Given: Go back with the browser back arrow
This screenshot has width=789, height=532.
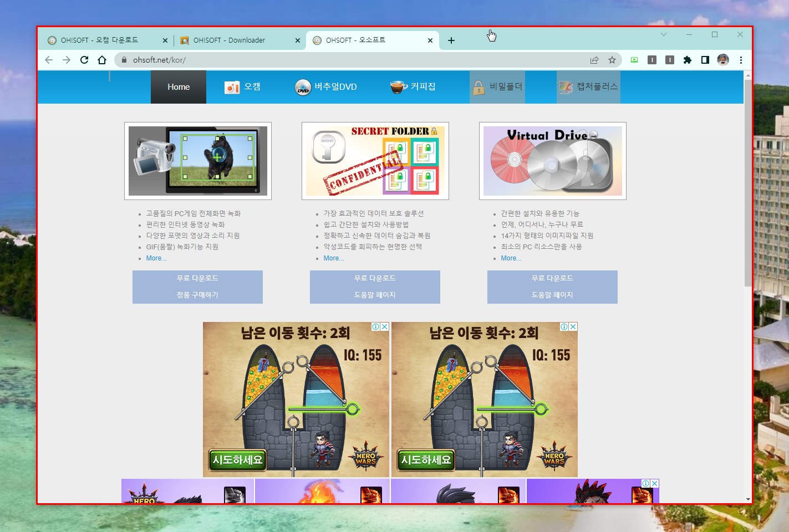Looking at the screenshot, I should point(49,60).
